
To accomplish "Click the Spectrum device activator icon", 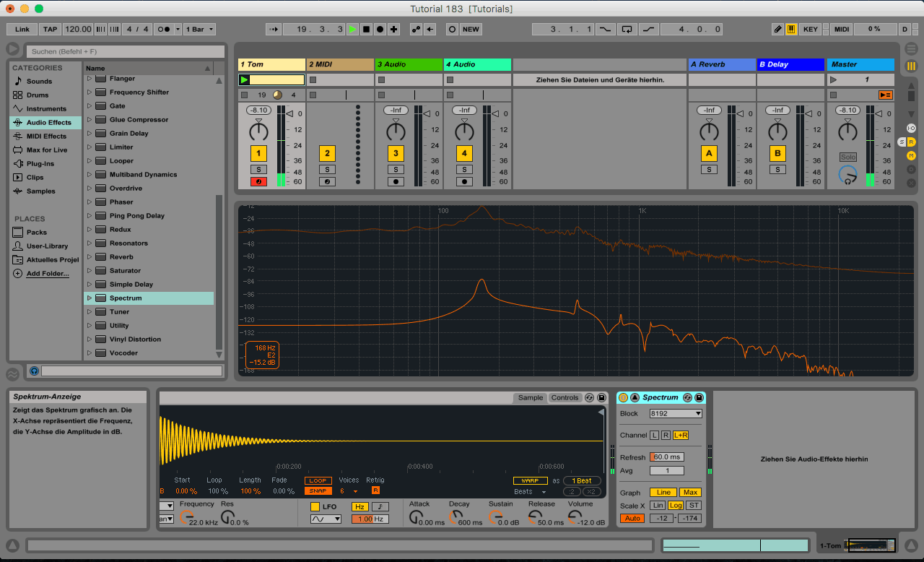I will pyautogui.click(x=623, y=397).
